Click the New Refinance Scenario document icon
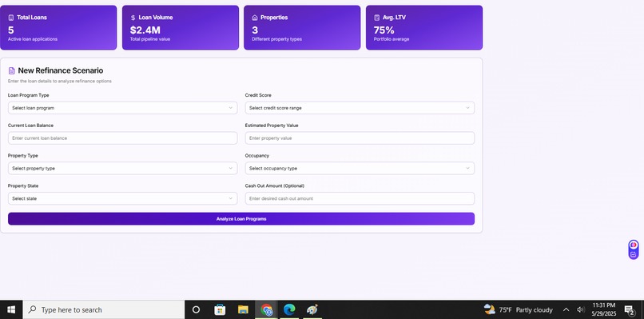This screenshot has width=644, height=319. (x=11, y=70)
